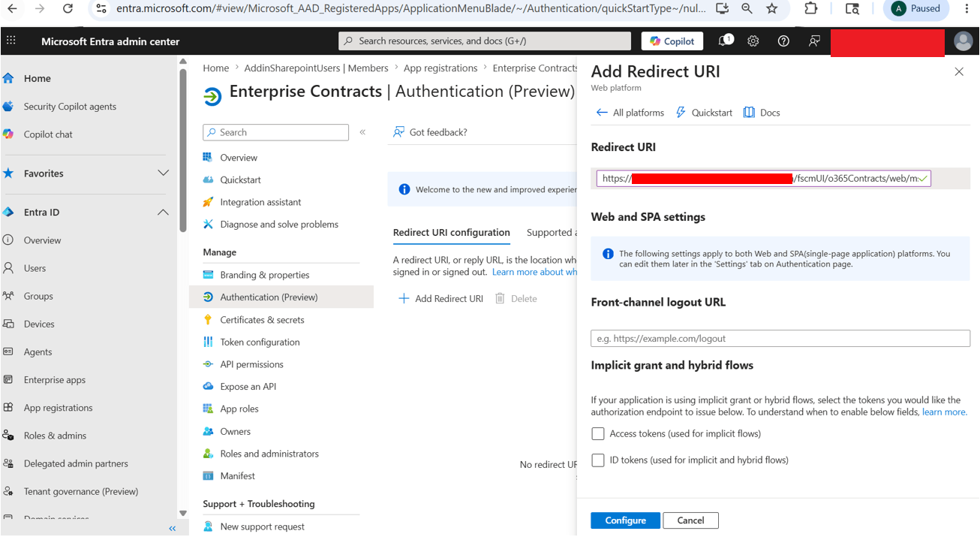This screenshot has height=537, width=980.
Task: Click the left sidebar scrollbar down arrow
Action: (x=182, y=514)
